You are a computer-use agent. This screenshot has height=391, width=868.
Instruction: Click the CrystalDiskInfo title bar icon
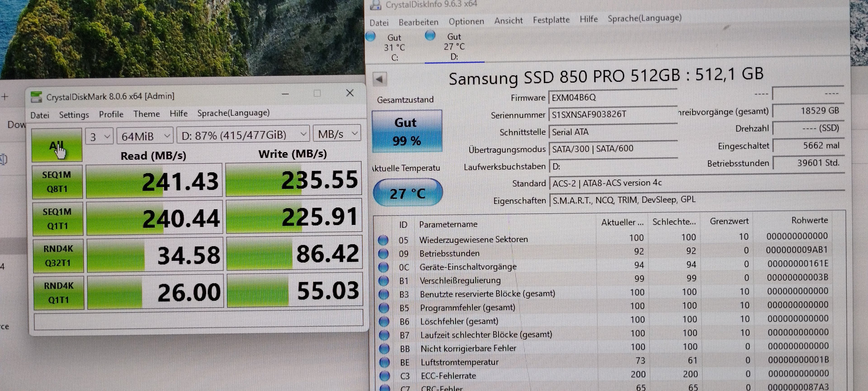375,5
